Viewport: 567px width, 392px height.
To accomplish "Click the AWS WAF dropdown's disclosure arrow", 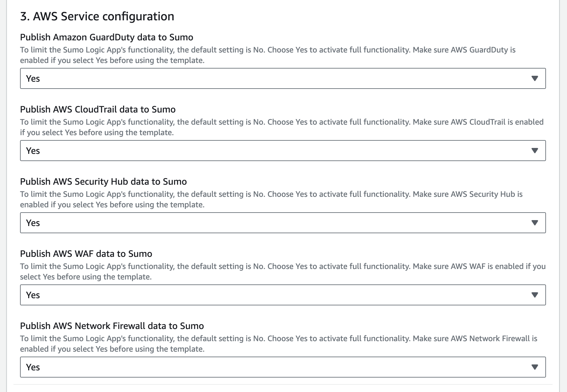I will [535, 295].
